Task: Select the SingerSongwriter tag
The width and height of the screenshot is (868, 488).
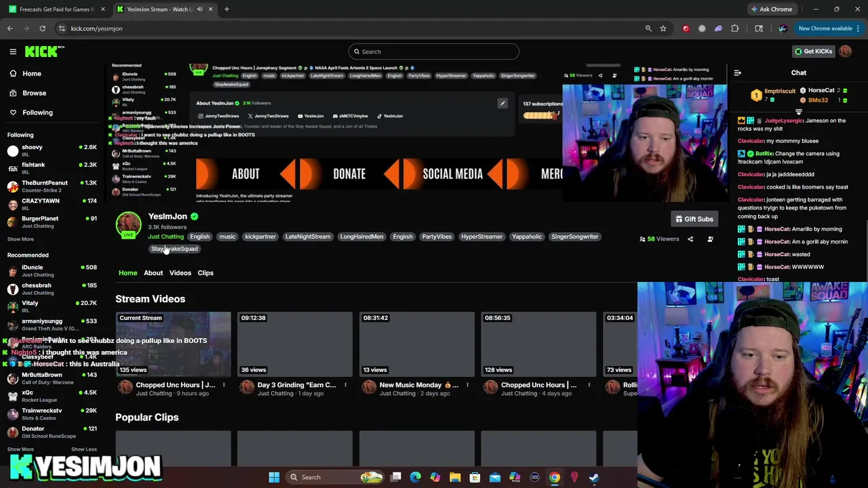Action: (x=575, y=237)
